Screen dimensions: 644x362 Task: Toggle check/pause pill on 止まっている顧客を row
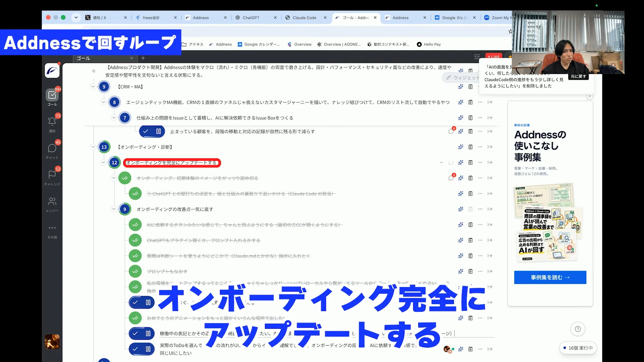click(x=152, y=131)
